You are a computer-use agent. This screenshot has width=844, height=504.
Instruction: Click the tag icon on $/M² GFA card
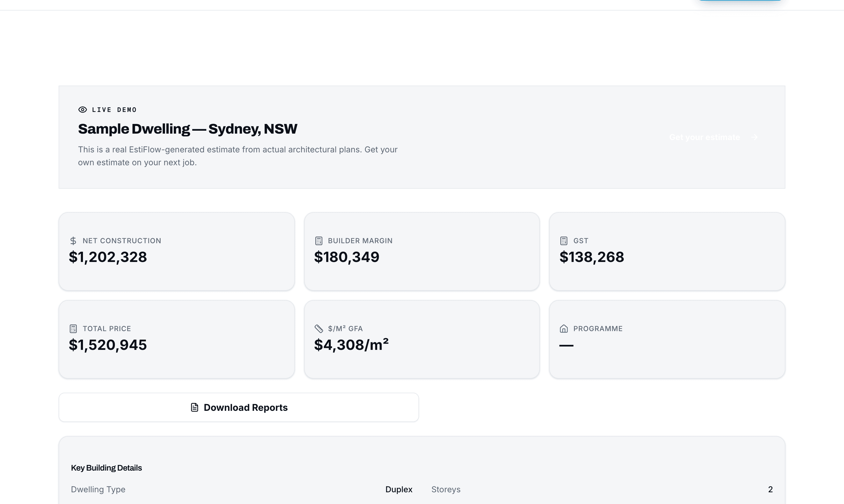pos(319,329)
